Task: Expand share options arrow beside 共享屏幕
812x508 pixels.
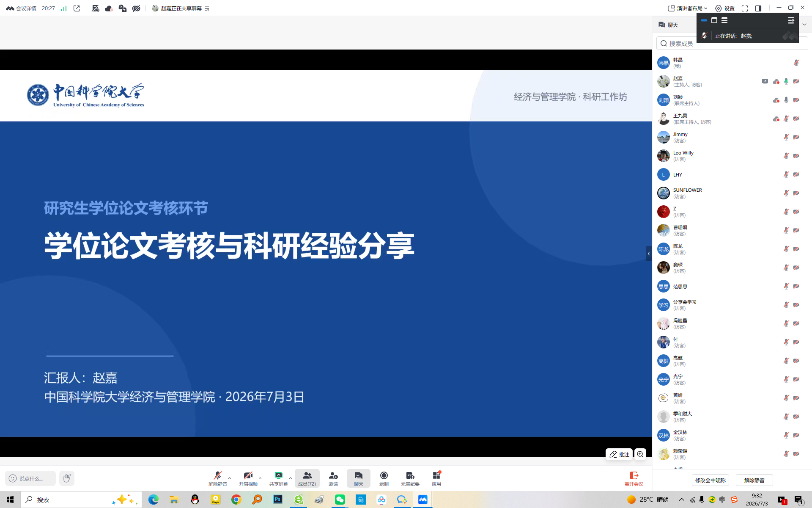Action: click(291, 478)
